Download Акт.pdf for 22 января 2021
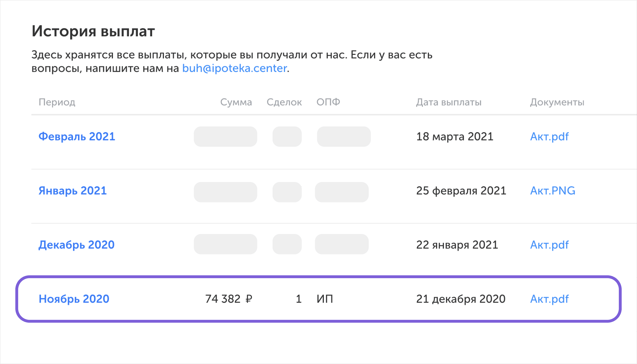The width and height of the screenshot is (637, 364). click(549, 245)
